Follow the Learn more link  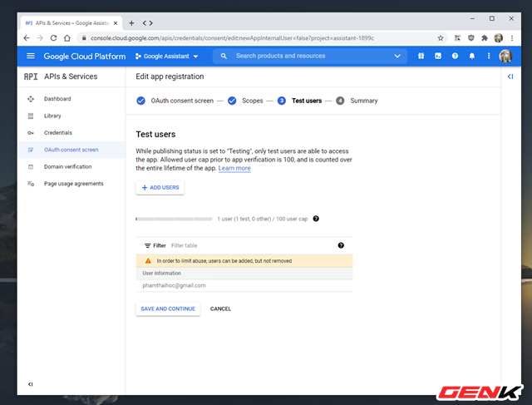click(234, 168)
